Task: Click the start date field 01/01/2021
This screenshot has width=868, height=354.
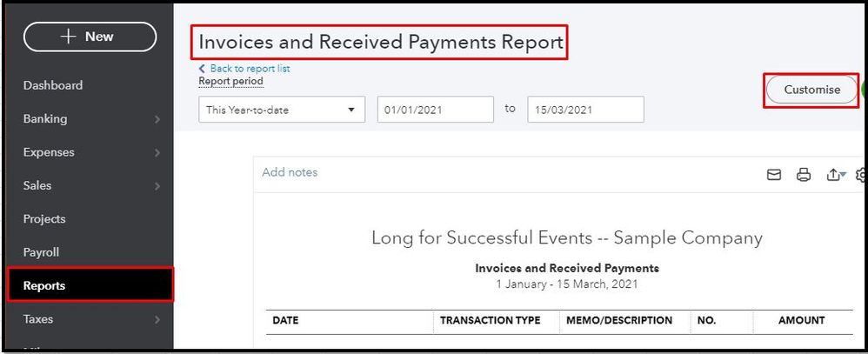Action: pos(435,110)
